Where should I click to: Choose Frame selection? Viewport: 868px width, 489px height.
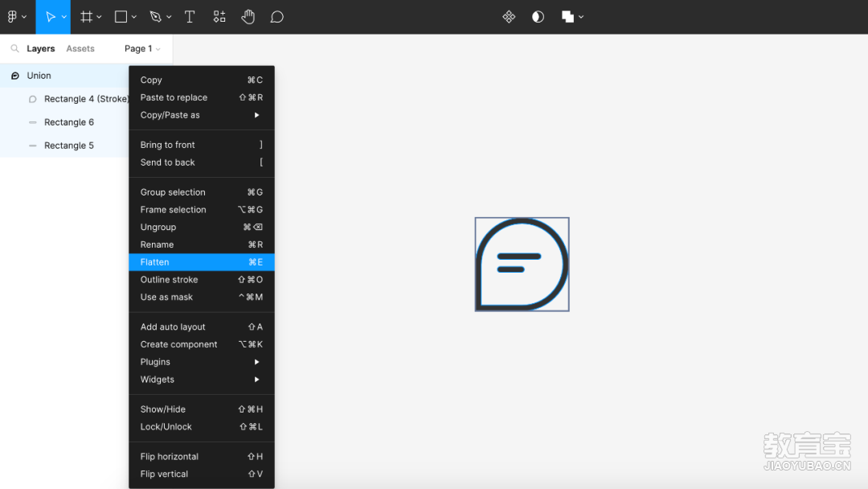coord(202,210)
